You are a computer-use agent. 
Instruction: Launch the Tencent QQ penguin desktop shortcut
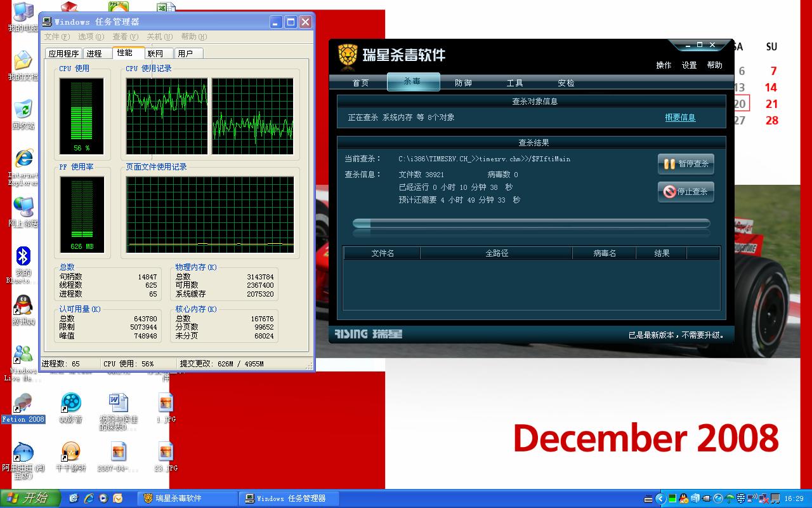coord(23,310)
